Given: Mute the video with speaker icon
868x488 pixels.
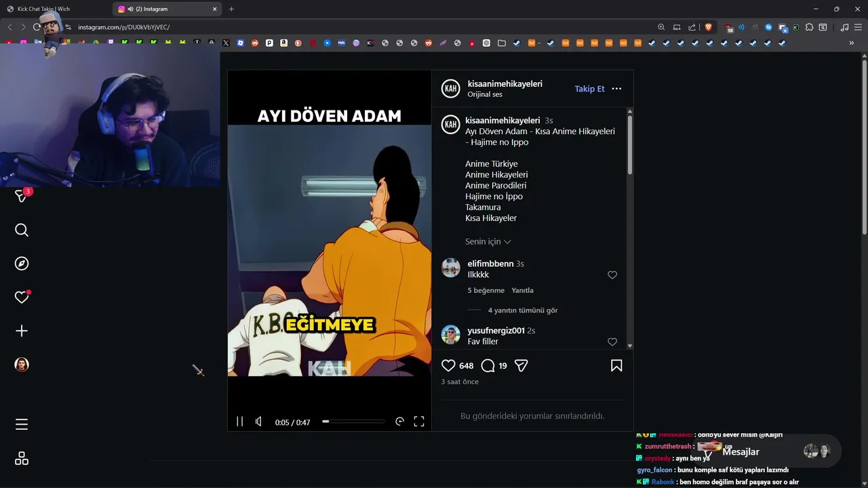Looking at the screenshot, I should [258, 422].
